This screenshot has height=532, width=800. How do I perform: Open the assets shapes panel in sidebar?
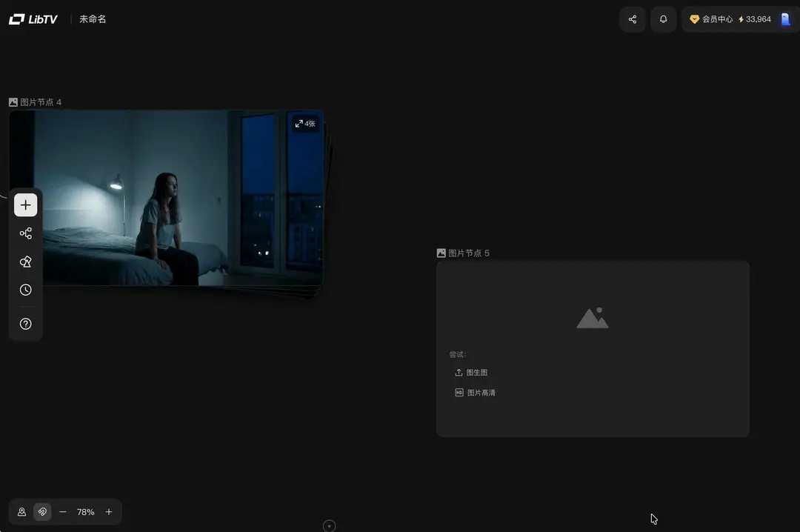pyautogui.click(x=25, y=261)
